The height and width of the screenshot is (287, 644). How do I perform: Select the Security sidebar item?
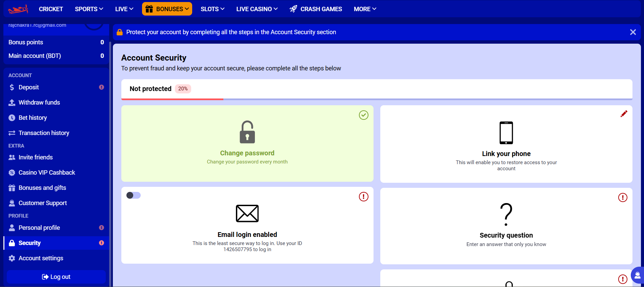click(56, 243)
